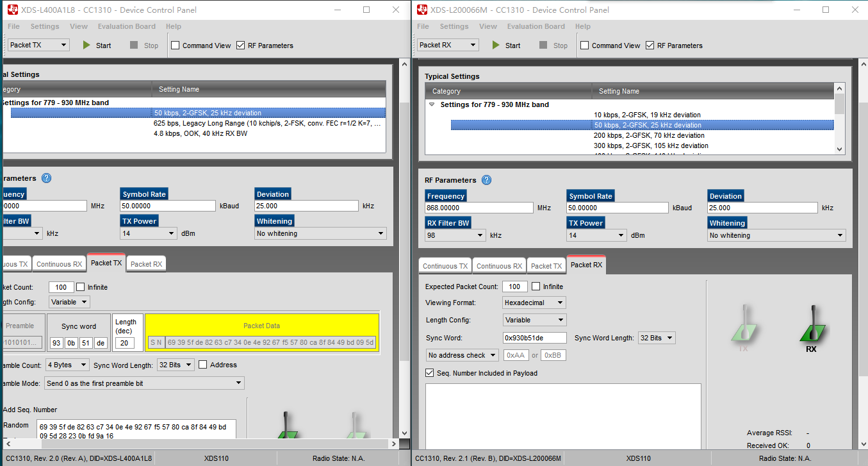Open TX Power dropdown in XDS-L400A1L8 window
Screen dimensions: 868x466
[x=149, y=233]
